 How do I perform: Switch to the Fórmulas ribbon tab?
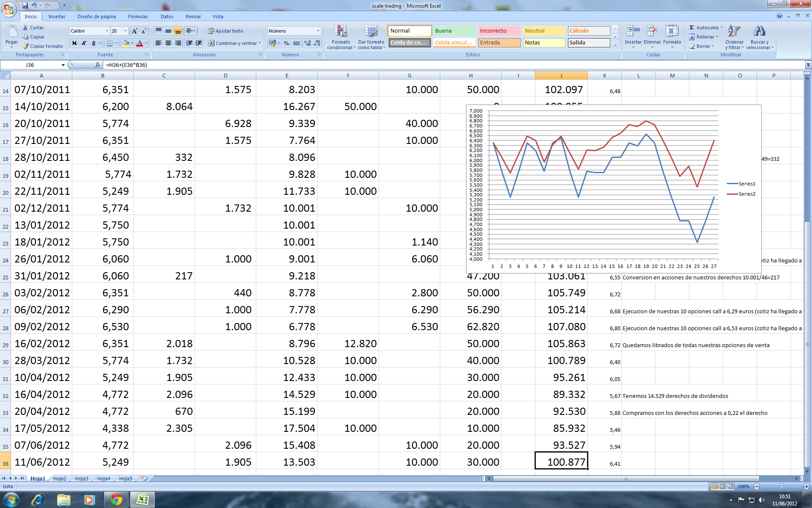tap(138, 17)
